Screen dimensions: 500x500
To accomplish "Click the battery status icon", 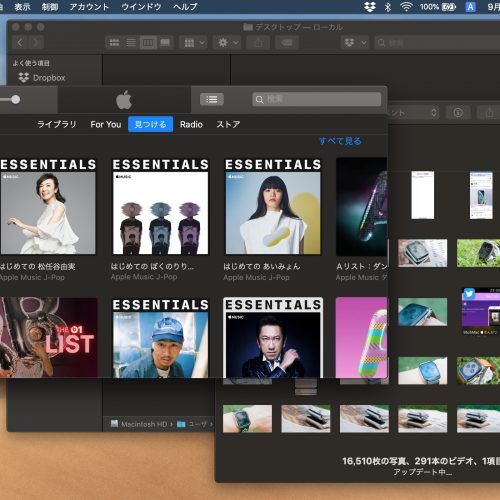I will pos(449,7).
